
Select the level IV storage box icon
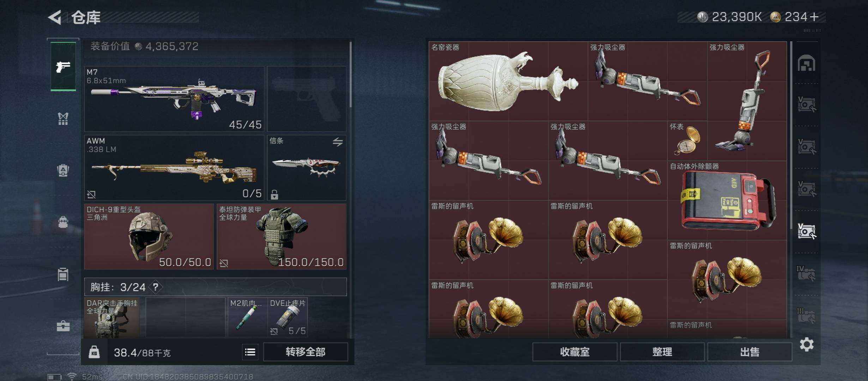click(806, 273)
